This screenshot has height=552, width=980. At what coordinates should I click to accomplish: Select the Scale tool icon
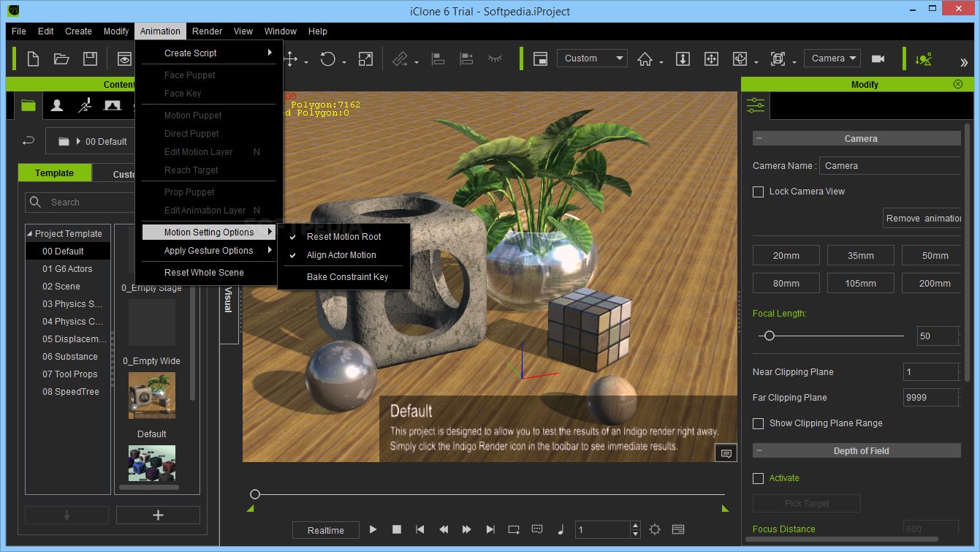(x=365, y=59)
